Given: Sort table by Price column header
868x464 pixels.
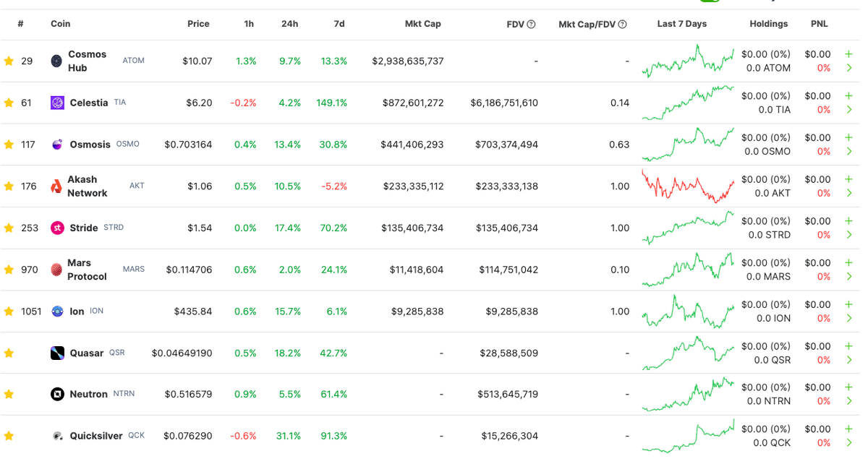Looking at the screenshot, I should click(x=198, y=24).
